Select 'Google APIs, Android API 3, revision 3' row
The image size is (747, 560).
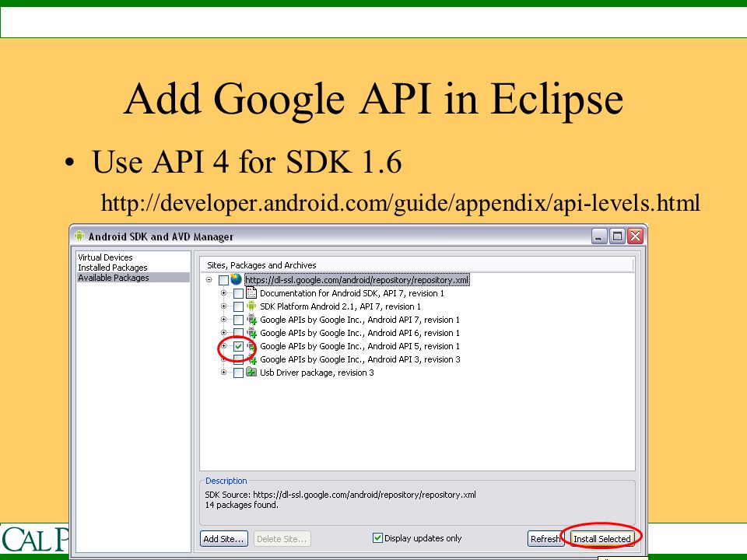click(360, 359)
